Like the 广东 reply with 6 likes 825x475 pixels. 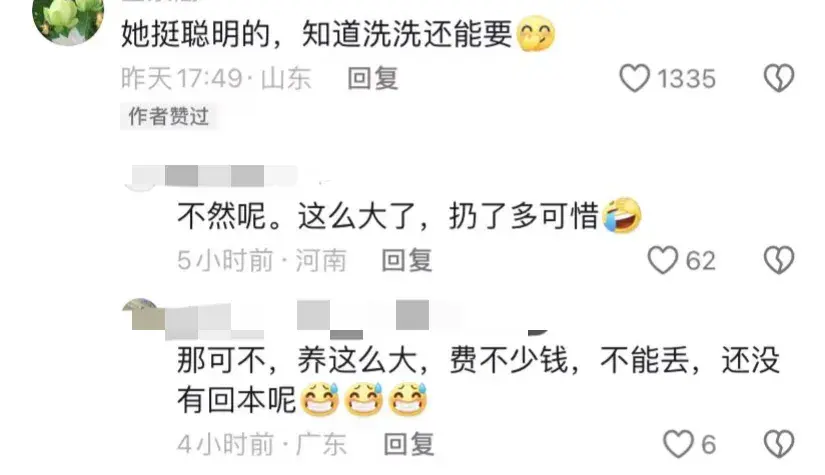point(678,444)
